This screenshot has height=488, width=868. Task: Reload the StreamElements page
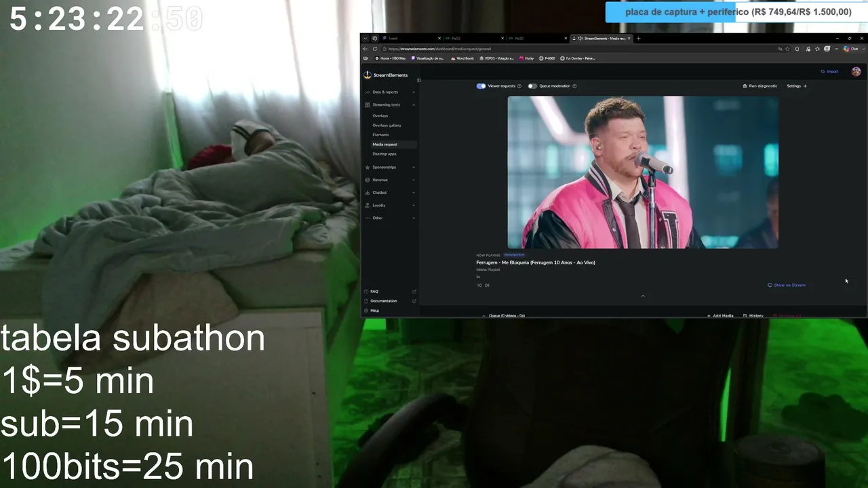[375, 49]
